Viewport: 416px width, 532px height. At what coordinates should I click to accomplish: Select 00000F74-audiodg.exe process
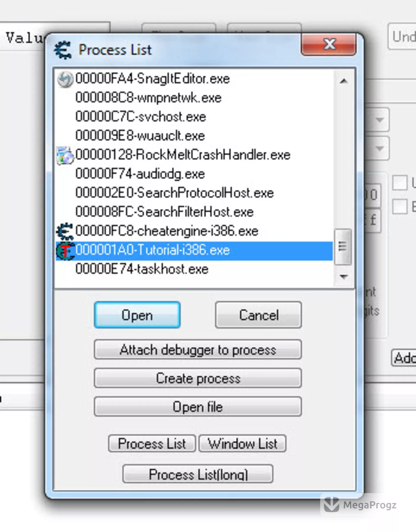point(194,174)
